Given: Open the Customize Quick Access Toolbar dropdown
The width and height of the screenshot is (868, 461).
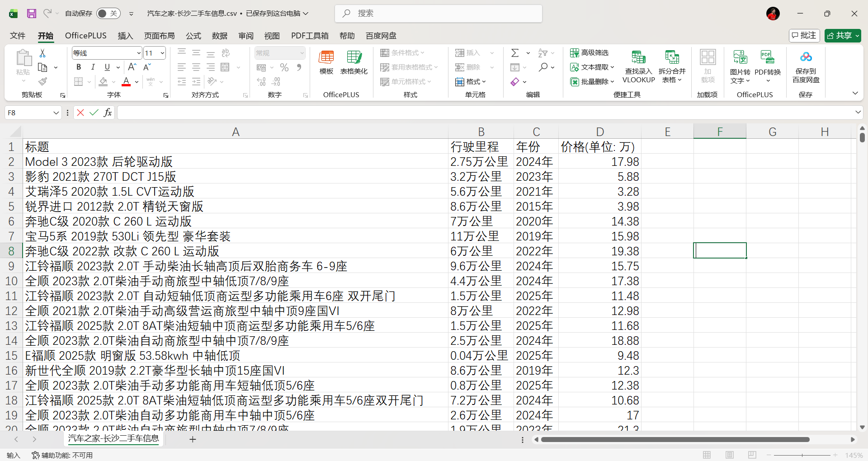Looking at the screenshot, I should [131, 14].
